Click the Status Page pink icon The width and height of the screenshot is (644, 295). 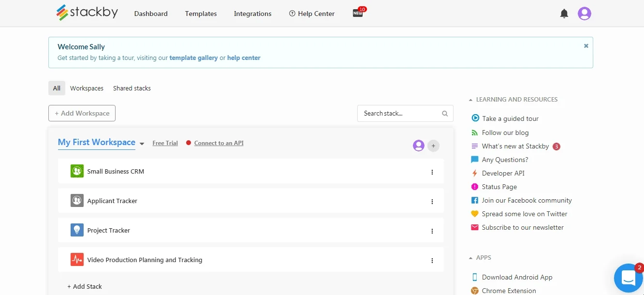[x=475, y=187]
